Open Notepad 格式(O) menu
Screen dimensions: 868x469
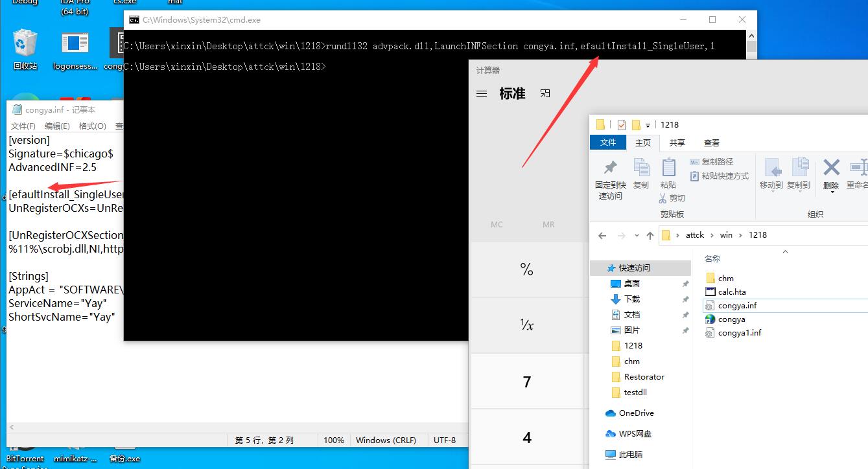point(92,126)
